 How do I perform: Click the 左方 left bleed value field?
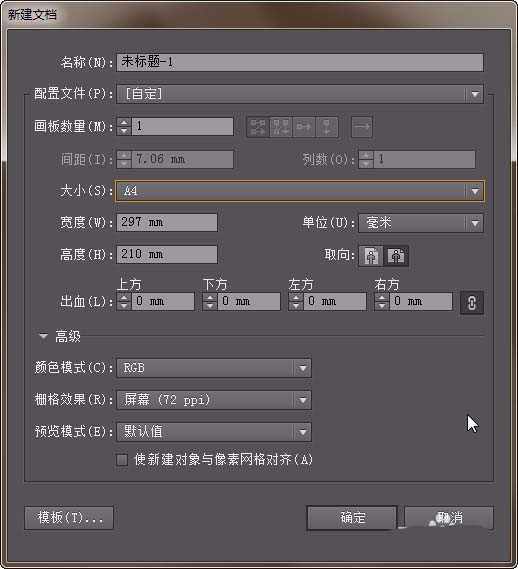[x=335, y=302]
